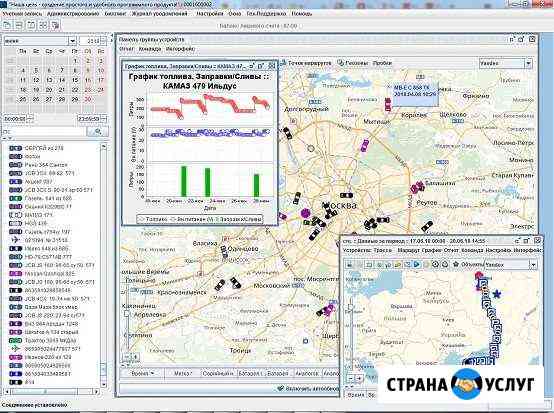Open Администрирование menu
This screenshot has height=413, width=554.
pyautogui.click(x=73, y=13)
